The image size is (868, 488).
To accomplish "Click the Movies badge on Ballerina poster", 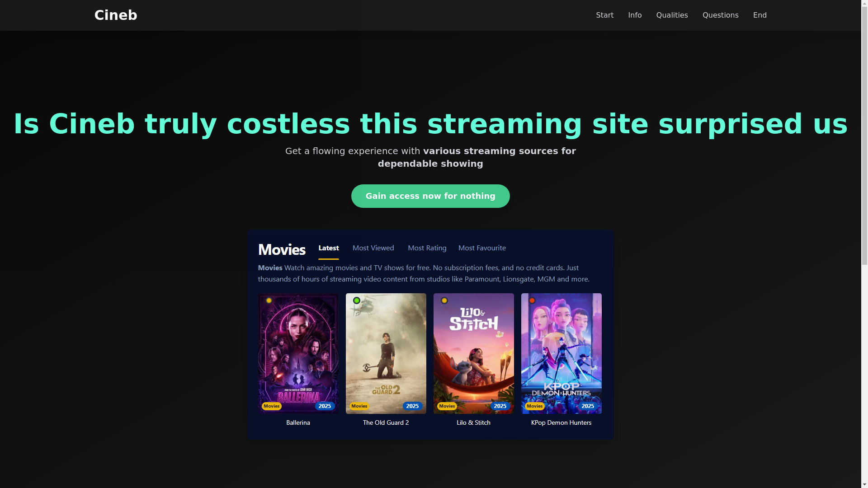I will (272, 406).
